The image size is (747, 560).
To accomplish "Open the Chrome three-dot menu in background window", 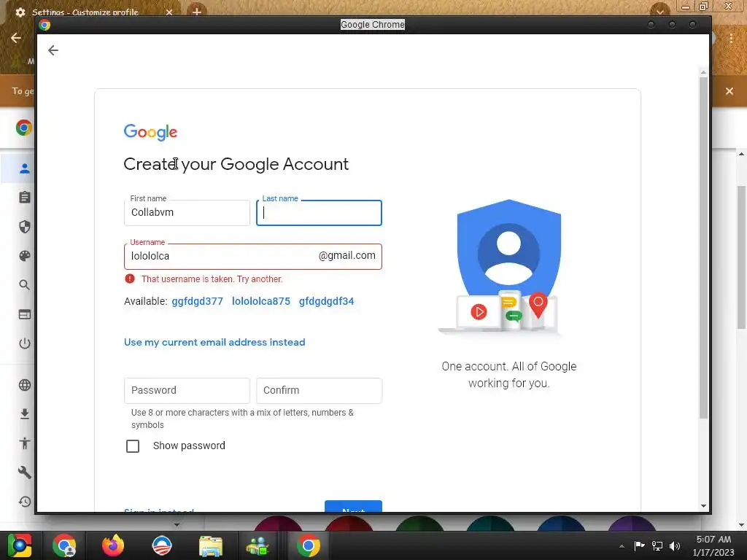I will [x=731, y=38].
